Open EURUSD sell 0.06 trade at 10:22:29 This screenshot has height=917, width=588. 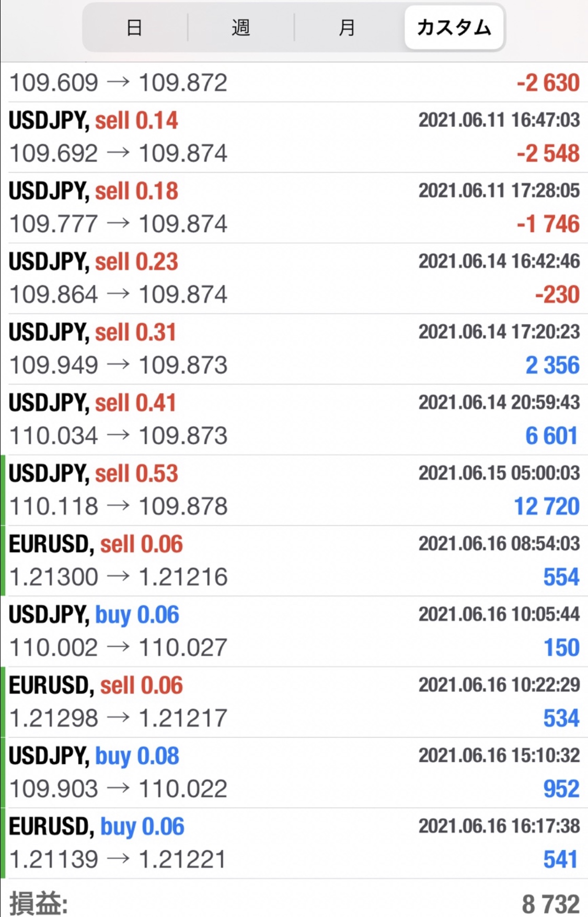point(294,702)
